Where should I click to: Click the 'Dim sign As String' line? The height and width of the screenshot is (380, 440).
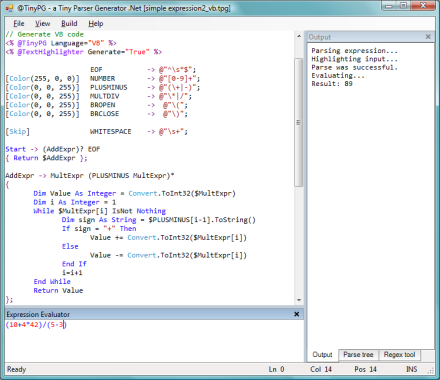point(159,220)
